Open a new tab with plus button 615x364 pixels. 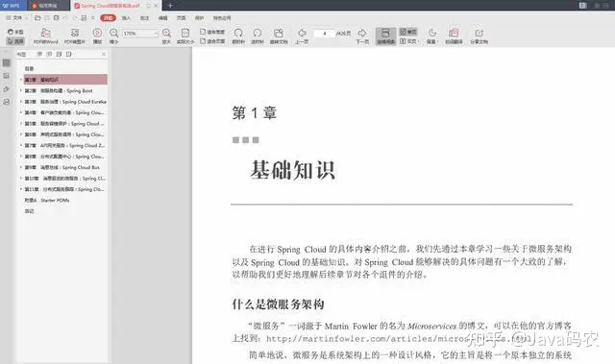click(x=170, y=6)
